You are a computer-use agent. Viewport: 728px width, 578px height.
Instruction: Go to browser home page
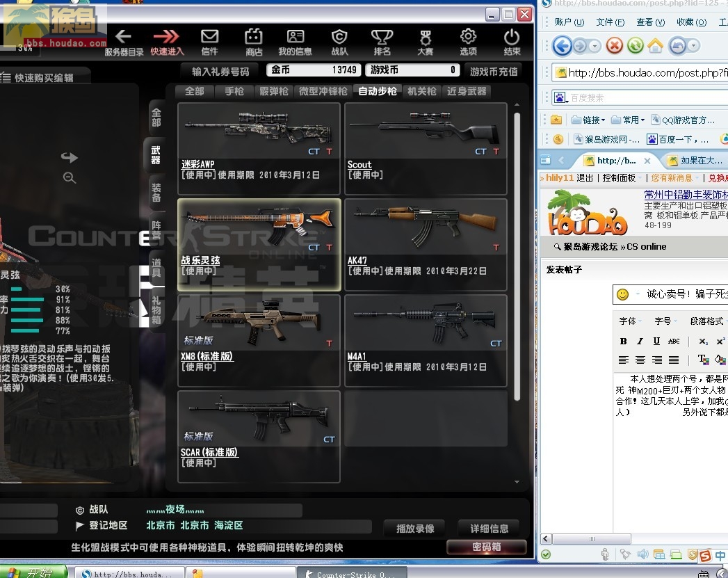click(x=656, y=45)
